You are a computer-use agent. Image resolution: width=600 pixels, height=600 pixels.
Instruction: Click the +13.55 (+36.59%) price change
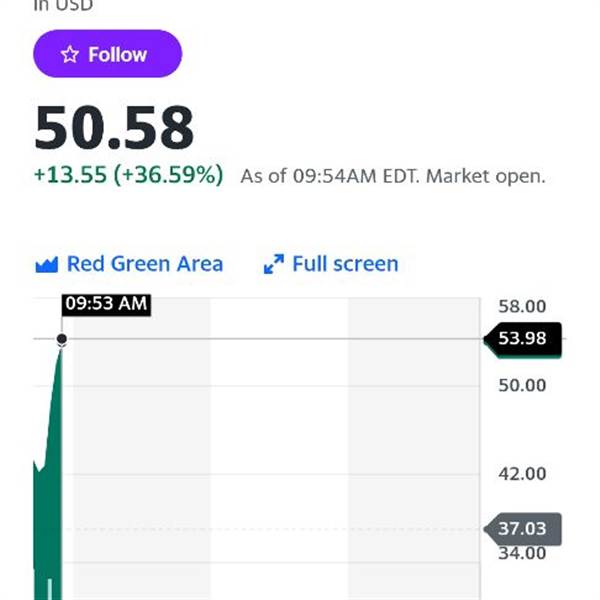(128, 175)
